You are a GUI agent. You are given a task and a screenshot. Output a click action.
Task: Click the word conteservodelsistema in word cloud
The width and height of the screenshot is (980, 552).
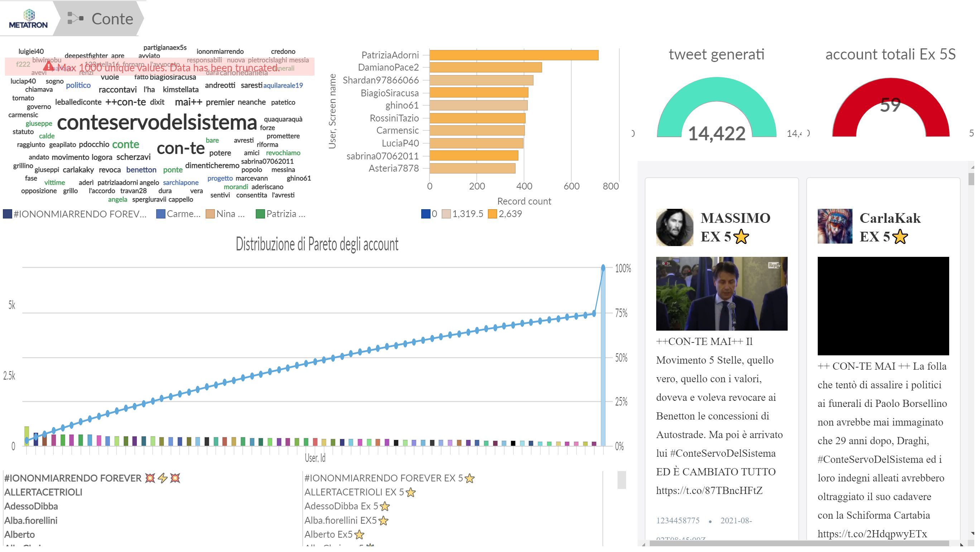click(158, 123)
